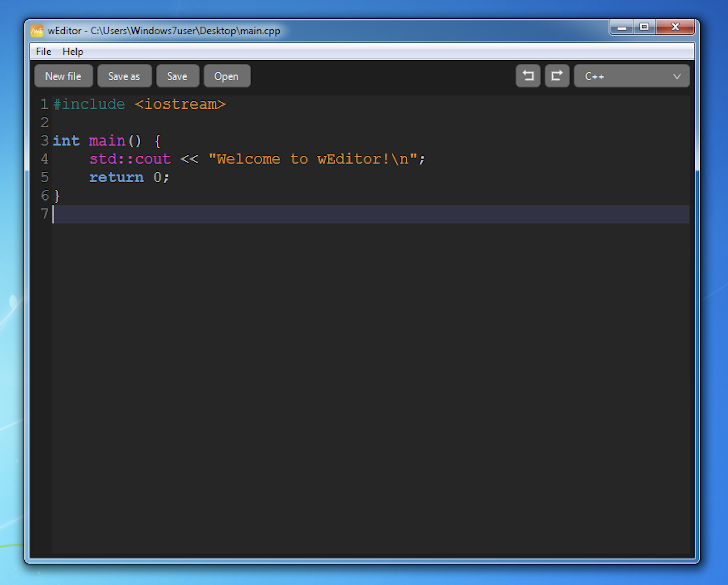Screen dimensions: 728x585
Task: Click the closing brace on line 6
Action: tap(57, 195)
